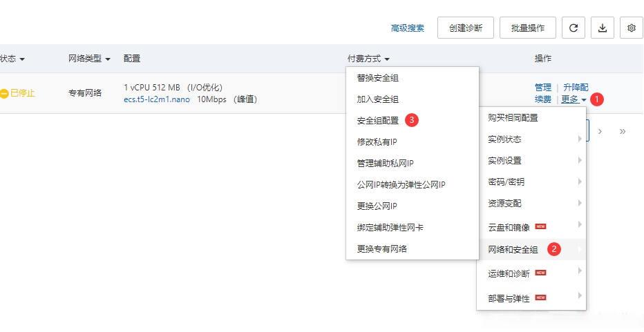Open the 状态 column filter dropdown
This screenshot has width=644, height=332.
click(12, 59)
